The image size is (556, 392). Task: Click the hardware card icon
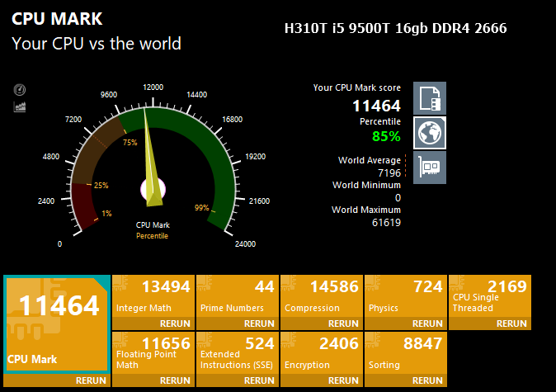[429, 168]
